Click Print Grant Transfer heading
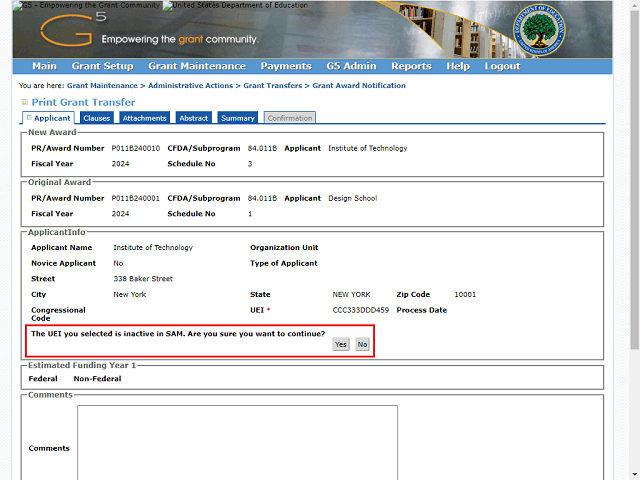Image resolution: width=640 pixels, height=480 pixels. click(83, 102)
